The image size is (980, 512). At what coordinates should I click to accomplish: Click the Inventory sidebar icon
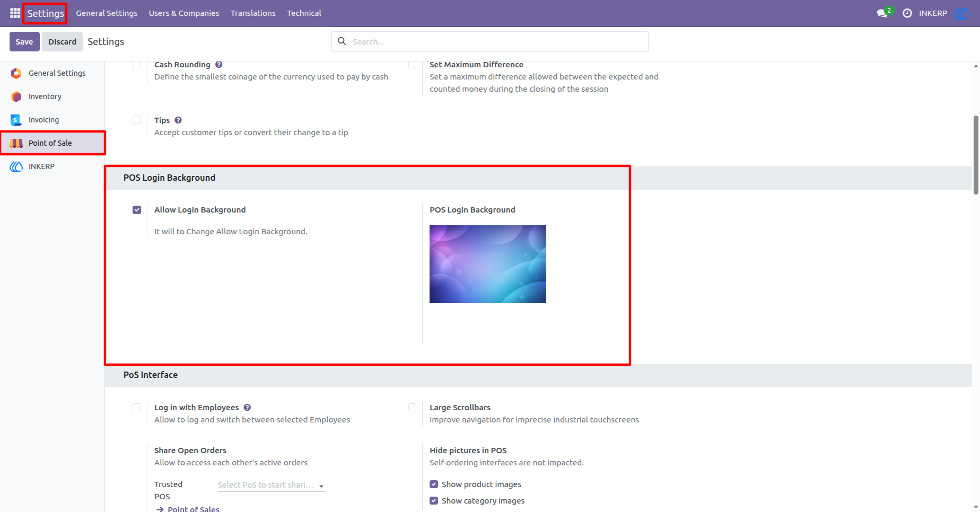point(16,96)
